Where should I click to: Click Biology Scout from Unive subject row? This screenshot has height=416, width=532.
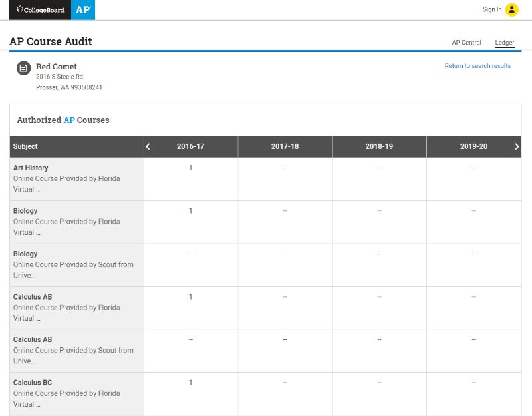[x=76, y=265]
